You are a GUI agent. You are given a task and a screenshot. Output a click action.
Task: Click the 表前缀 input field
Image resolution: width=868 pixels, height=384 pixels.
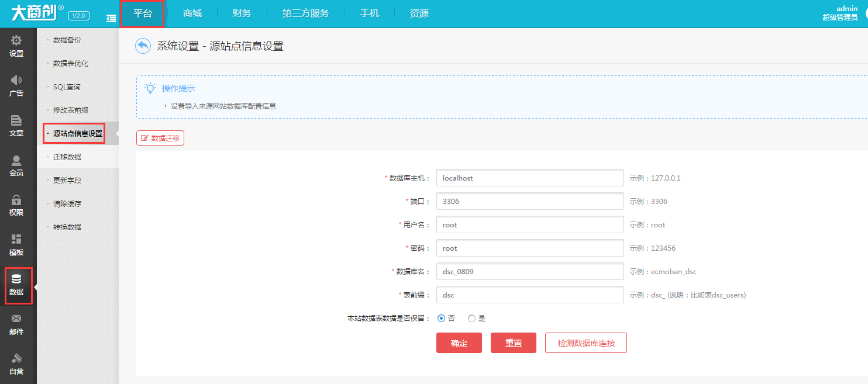(x=531, y=295)
